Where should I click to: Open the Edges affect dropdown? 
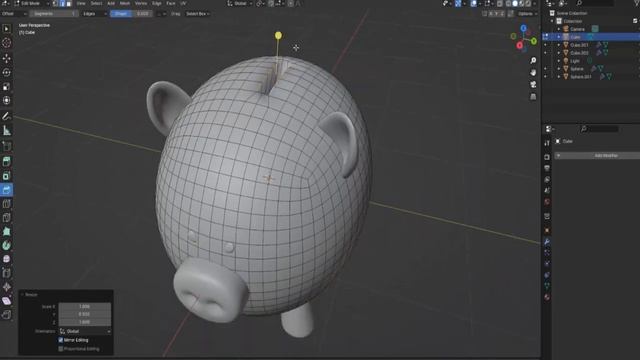(94, 14)
